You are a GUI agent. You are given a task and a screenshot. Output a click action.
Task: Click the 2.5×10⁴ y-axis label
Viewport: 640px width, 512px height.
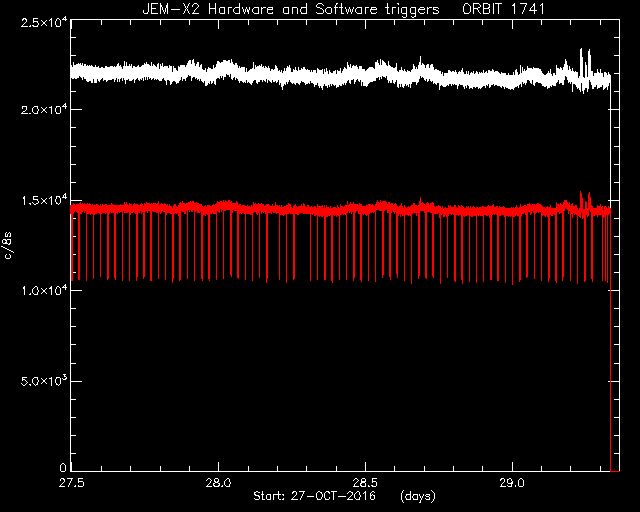44,22
